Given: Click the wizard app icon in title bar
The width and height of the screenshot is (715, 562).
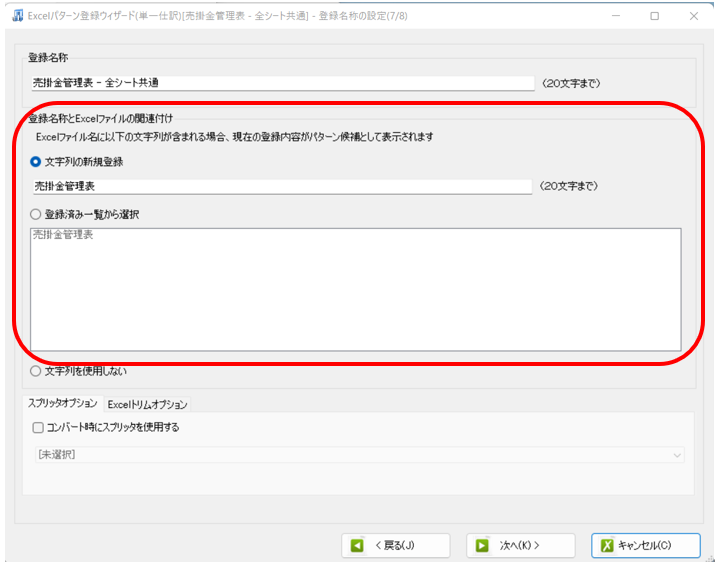Looking at the screenshot, I should tap(18, 16).
